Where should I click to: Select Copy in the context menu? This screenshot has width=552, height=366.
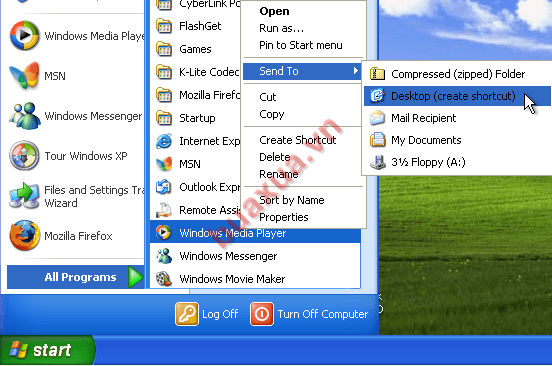(x=271, y=114)
